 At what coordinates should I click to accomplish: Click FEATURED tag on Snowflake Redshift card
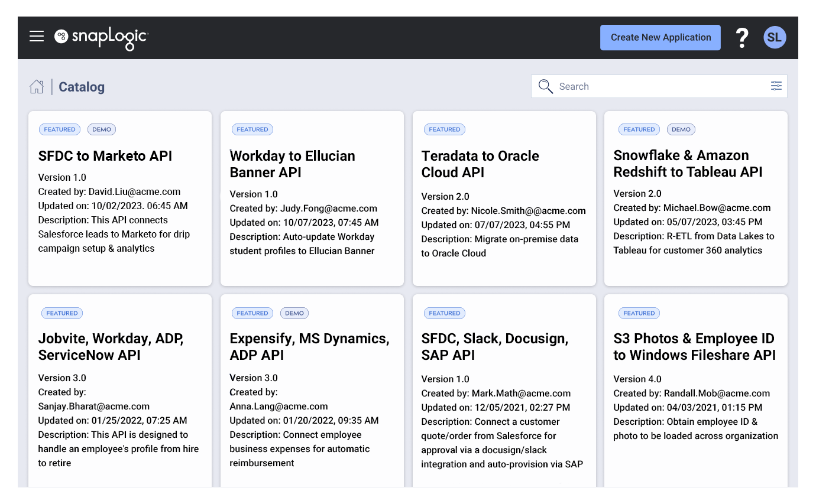point(639,129)
